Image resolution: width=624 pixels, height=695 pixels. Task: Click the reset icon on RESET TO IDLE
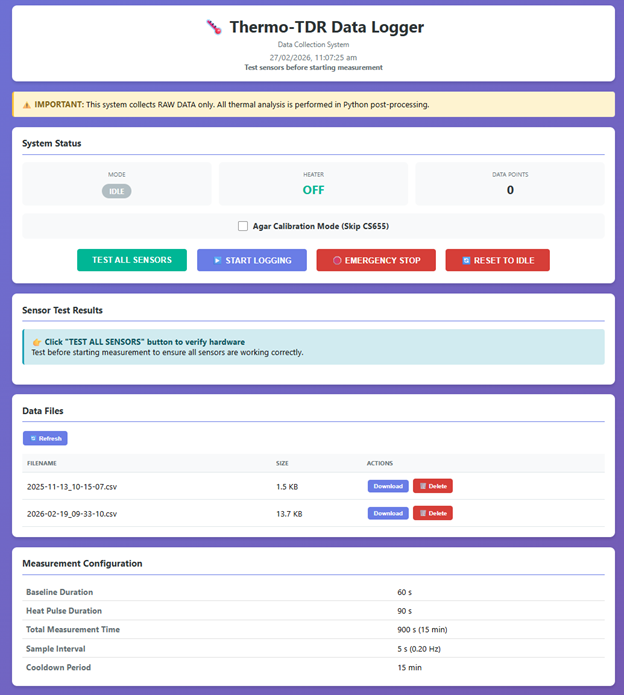(465, 260)
